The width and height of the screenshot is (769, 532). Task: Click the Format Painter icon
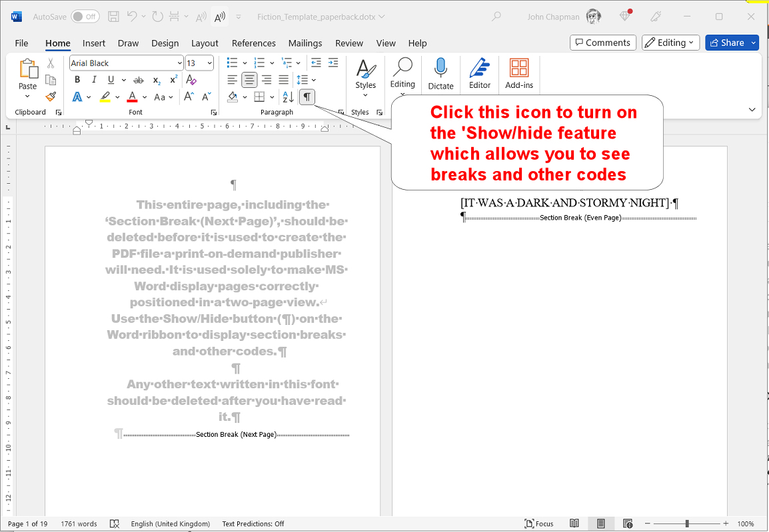click(x=51, y=97)
